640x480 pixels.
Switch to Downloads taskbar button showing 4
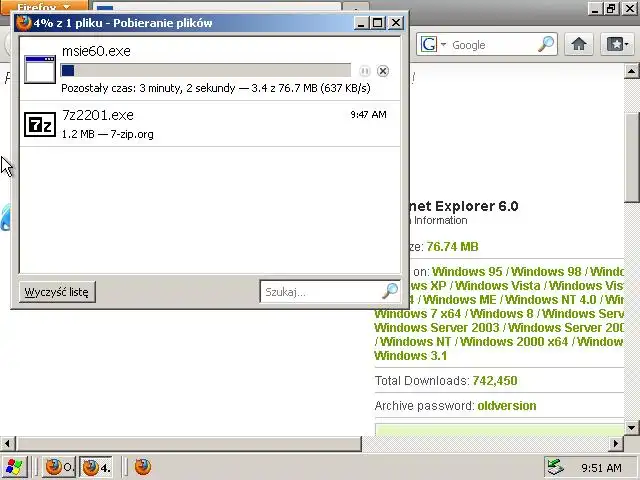[96, 467]
